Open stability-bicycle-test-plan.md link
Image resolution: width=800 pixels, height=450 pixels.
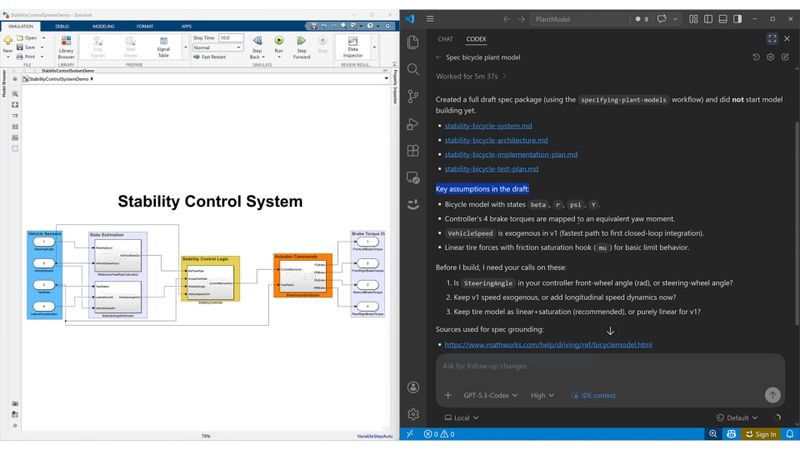pyautogui.click(x=491, y=169)
